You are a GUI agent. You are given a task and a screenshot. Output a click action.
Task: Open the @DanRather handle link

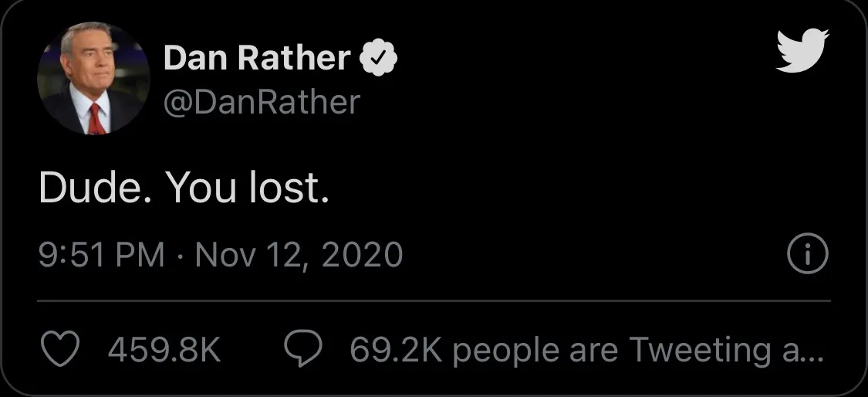(x=262, y=102)
